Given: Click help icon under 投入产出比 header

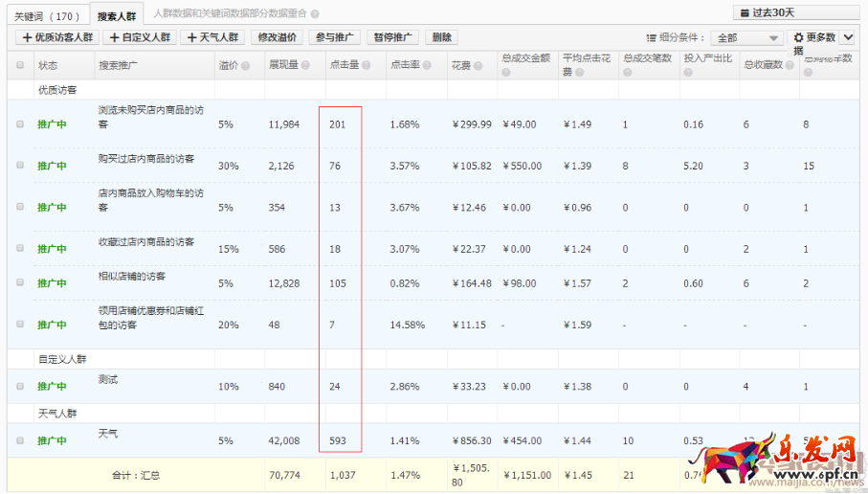Looking at the screenshot, I should tap(687, 73).
